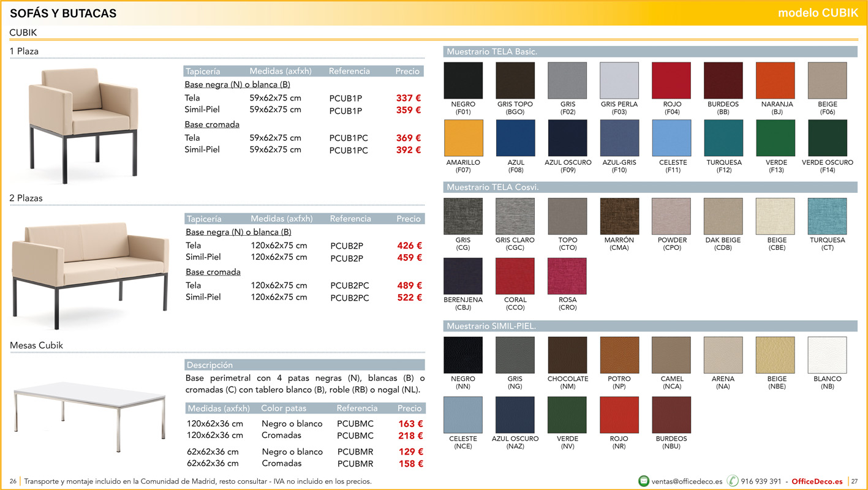The image size is (868, 490).
Task: Click the 163 € price for PCUBMC
Action: coord(410,424)
